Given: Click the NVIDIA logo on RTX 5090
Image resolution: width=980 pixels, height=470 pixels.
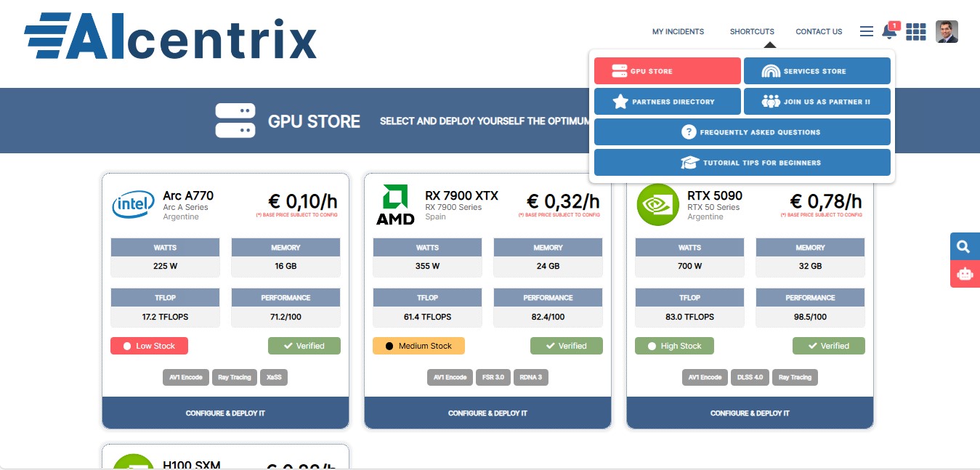Looking at the screenshot, I should (657, 205).
